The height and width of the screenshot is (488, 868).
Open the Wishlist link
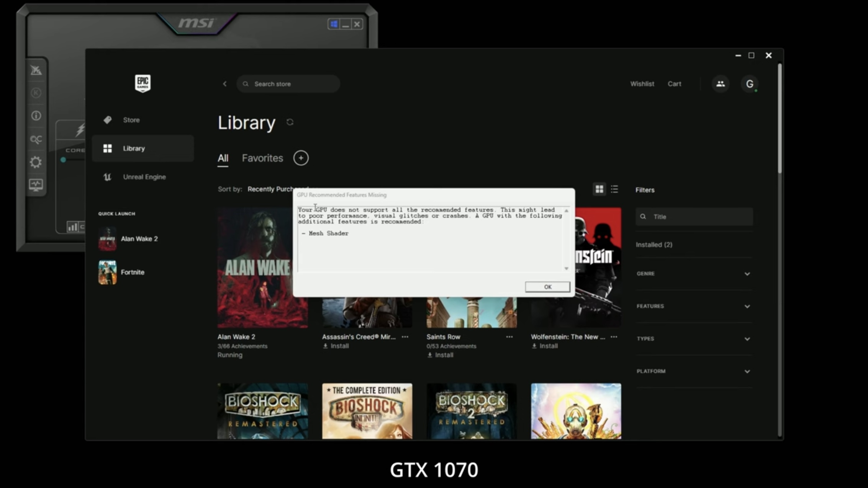tap(642, 84)
